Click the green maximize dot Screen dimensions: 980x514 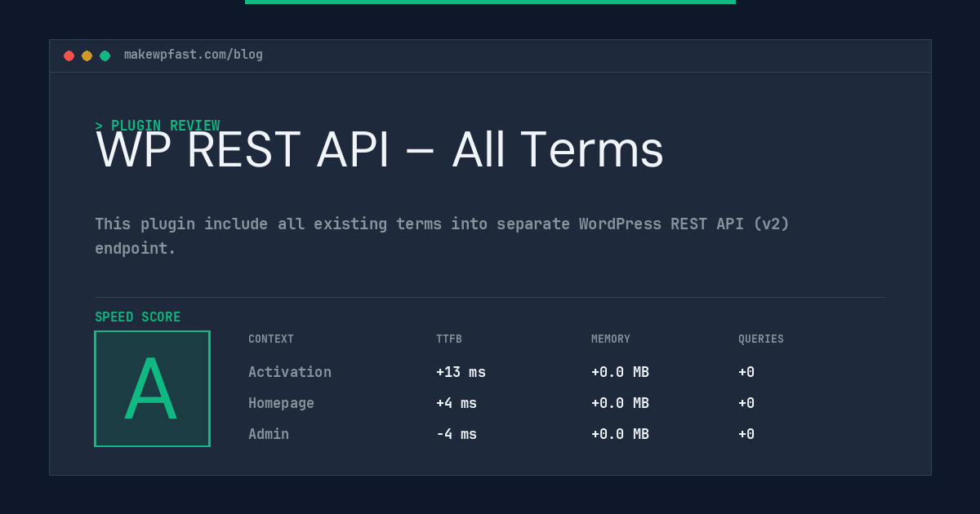105,55
